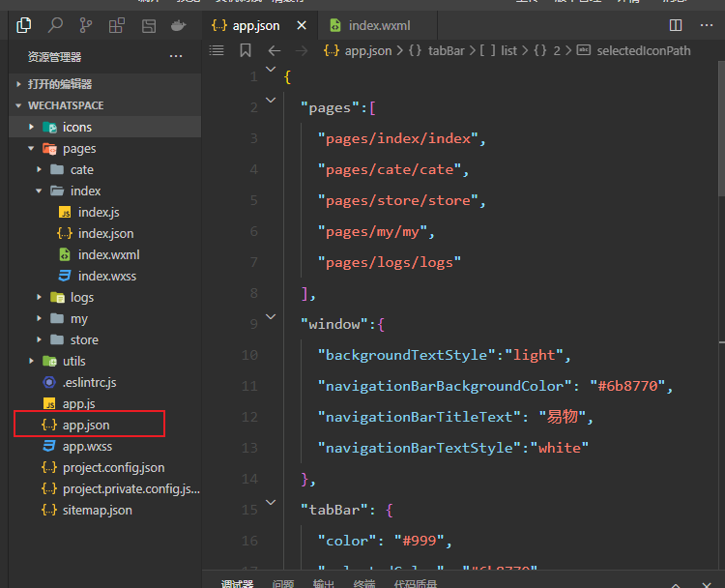Open the Docker whale icon
Screen dimensions: 725x588
click(x=179, y=25)
